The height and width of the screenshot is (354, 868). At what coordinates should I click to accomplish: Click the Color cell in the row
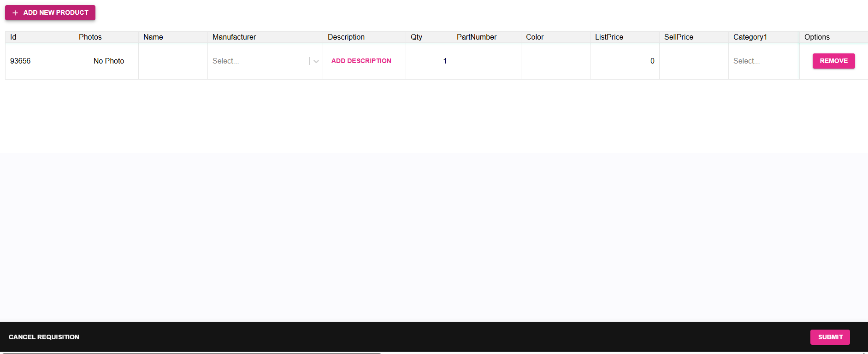tap(555, 61)
